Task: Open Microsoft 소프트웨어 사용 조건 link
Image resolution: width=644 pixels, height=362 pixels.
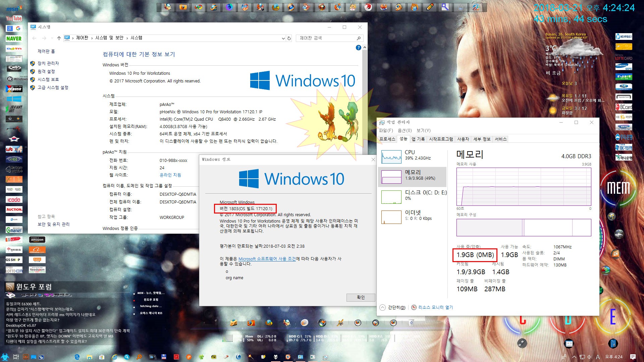Action: pos(267,259)
